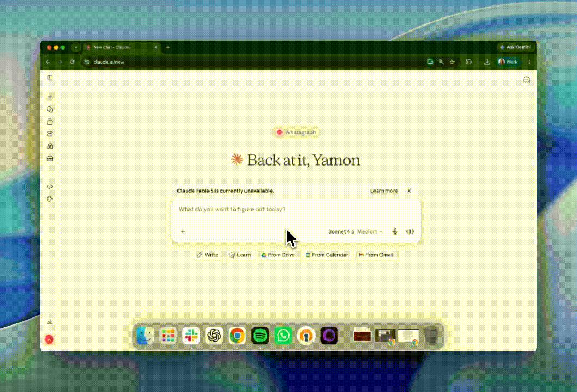The height and width of the screenshot is (392, 577).
Task: Bookmark this page with the star icon
Action: [x=452, y=62]
